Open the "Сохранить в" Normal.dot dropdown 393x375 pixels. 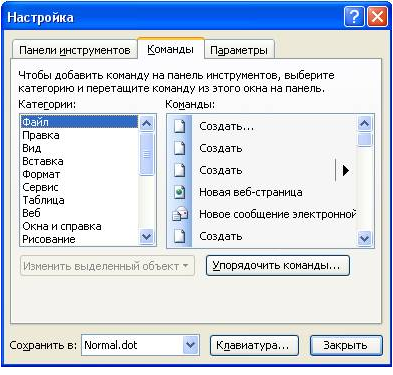point(190,345)
